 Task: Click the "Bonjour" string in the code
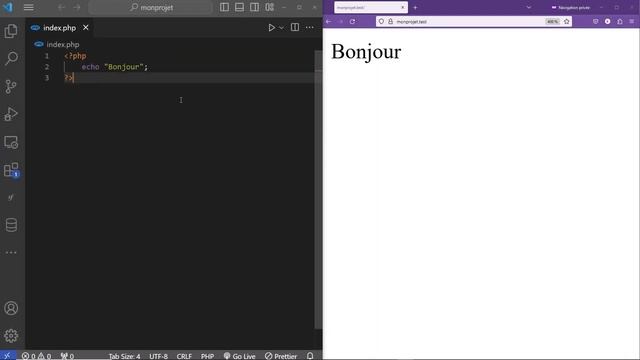124,67
